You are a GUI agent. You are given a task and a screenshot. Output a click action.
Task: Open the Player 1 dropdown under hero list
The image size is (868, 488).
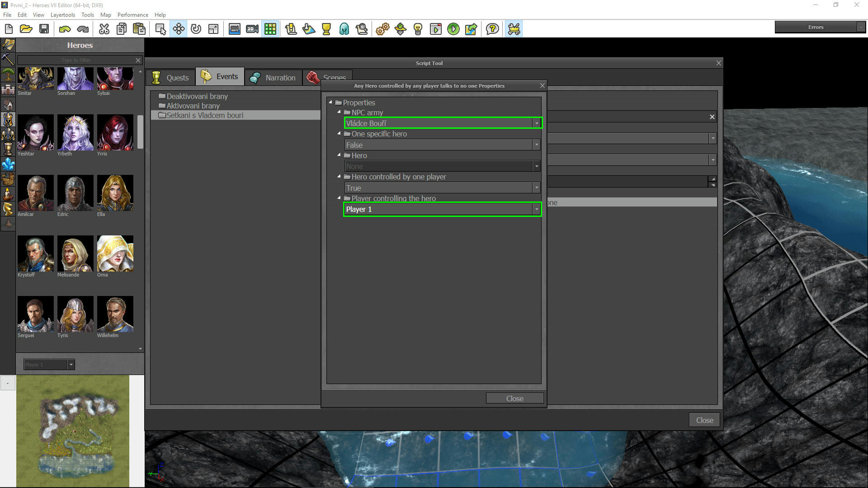[49, 364]
